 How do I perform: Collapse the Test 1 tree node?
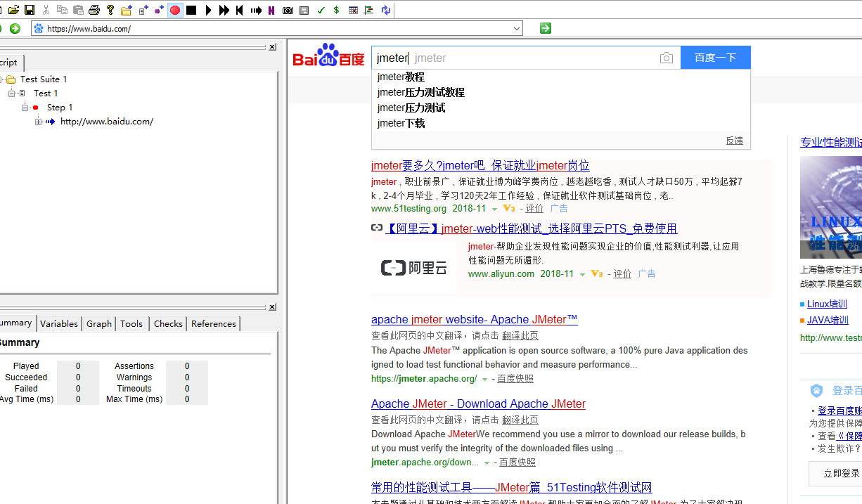click(12, 93)
